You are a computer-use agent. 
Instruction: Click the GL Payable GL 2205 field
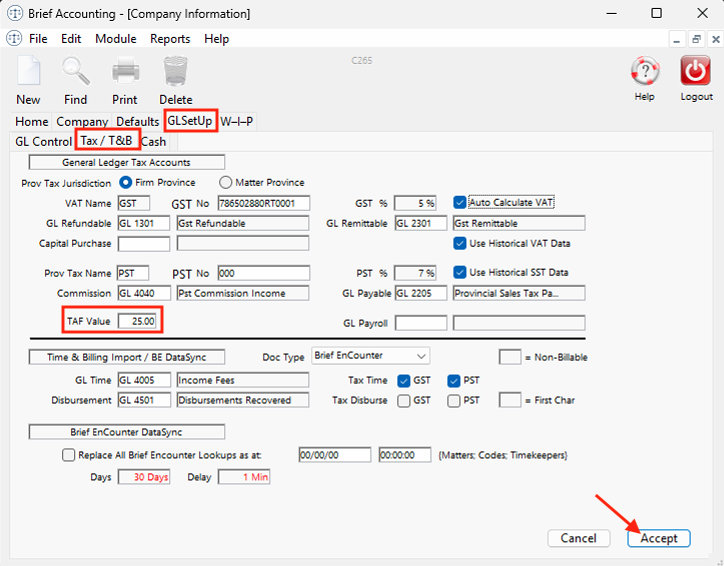[421, 293]
